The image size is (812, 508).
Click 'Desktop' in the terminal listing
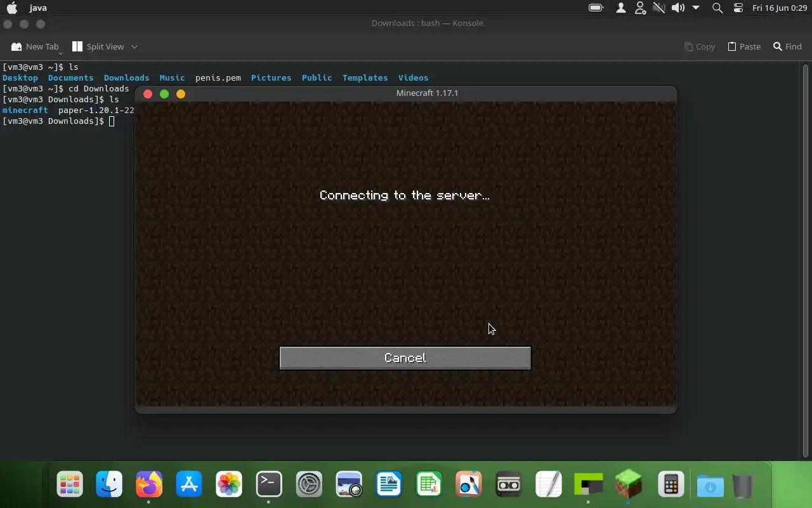tap(20, 77)
